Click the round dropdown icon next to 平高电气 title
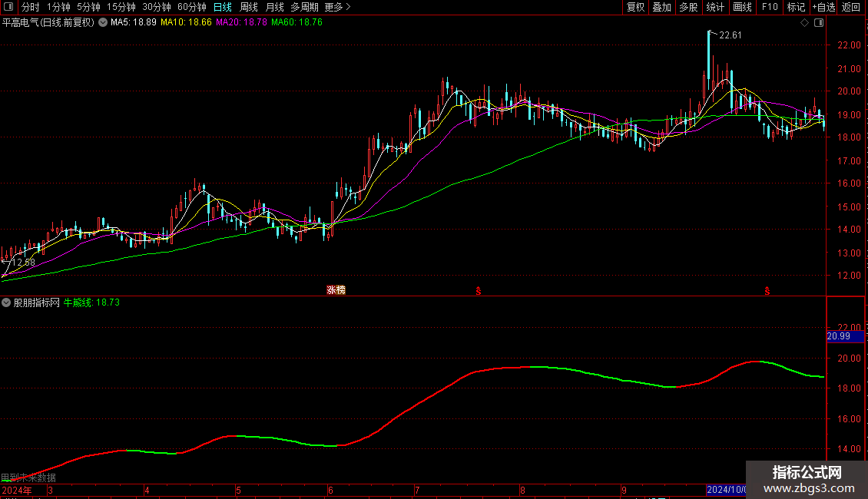 [103, 23]
